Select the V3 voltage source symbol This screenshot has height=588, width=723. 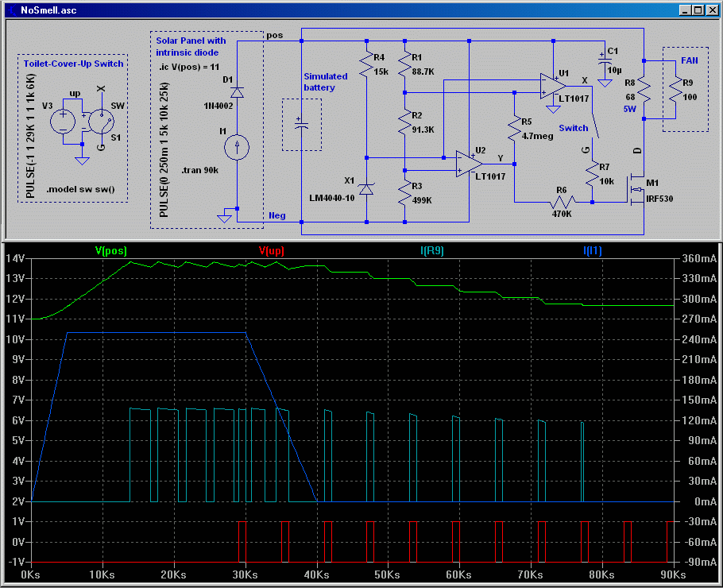63,122
